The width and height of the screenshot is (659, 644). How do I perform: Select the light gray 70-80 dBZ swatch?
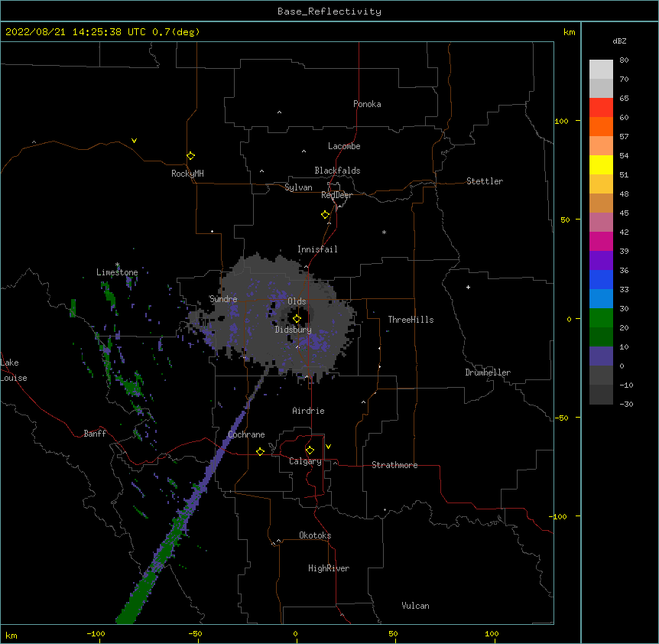[x=601, y=70]
